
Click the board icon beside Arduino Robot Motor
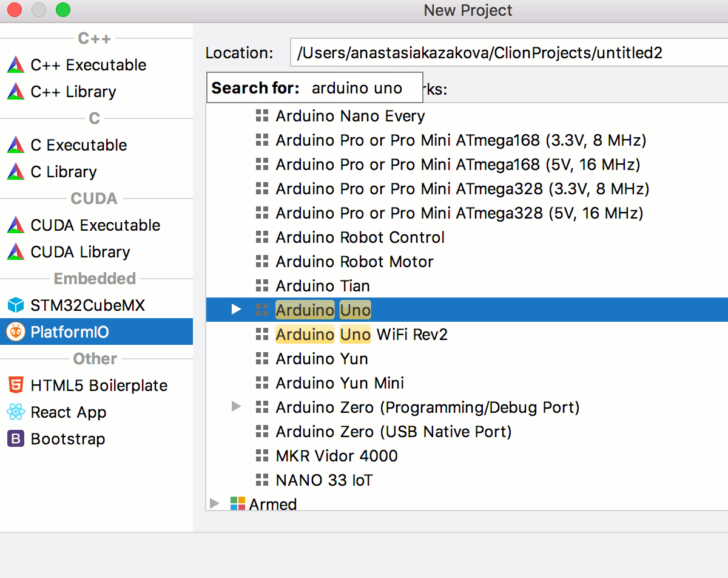pyautogui.click(x=262, y=262)
